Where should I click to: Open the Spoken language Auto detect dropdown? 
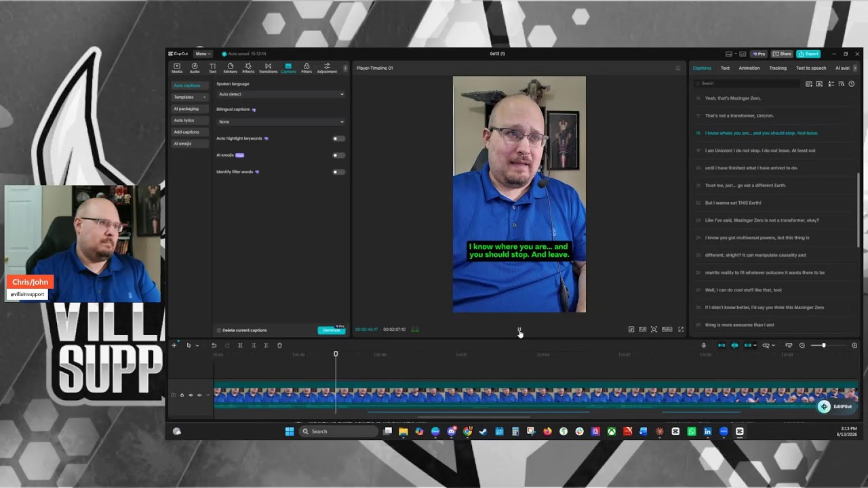281,94
